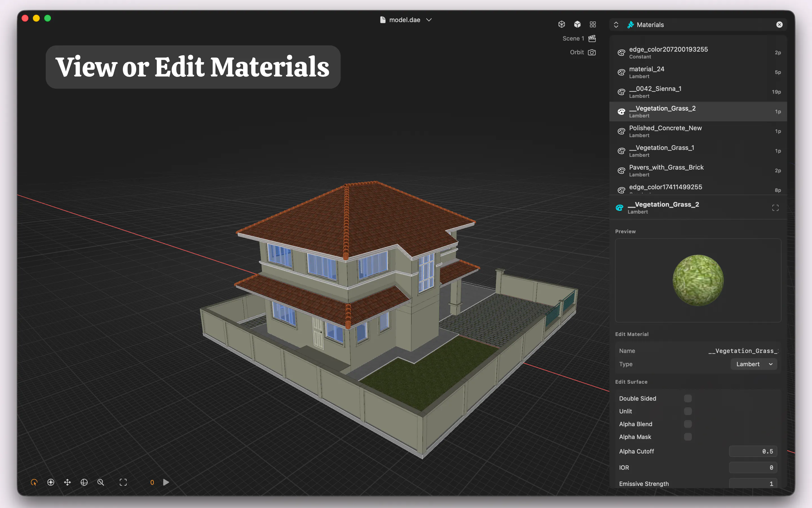Select the zoom magnifier tool
Screen dimensions: 812x508
tap(101, 483)
